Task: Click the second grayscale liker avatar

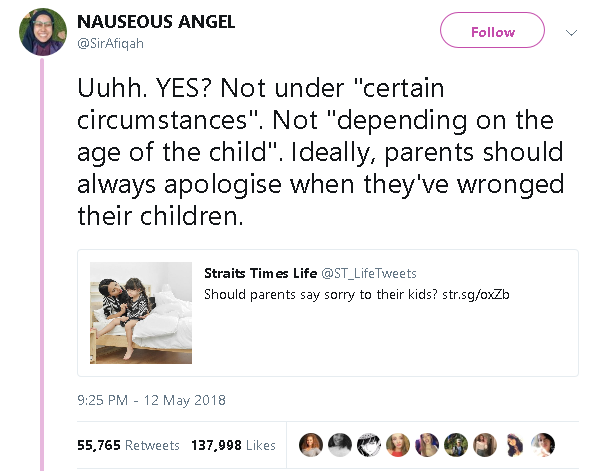Action: click(x=340, y=444)
